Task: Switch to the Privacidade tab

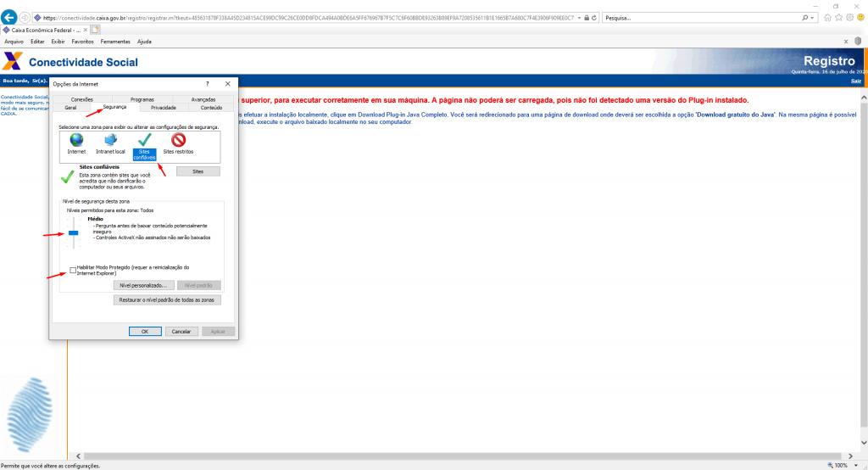Action: click(163, 108)
